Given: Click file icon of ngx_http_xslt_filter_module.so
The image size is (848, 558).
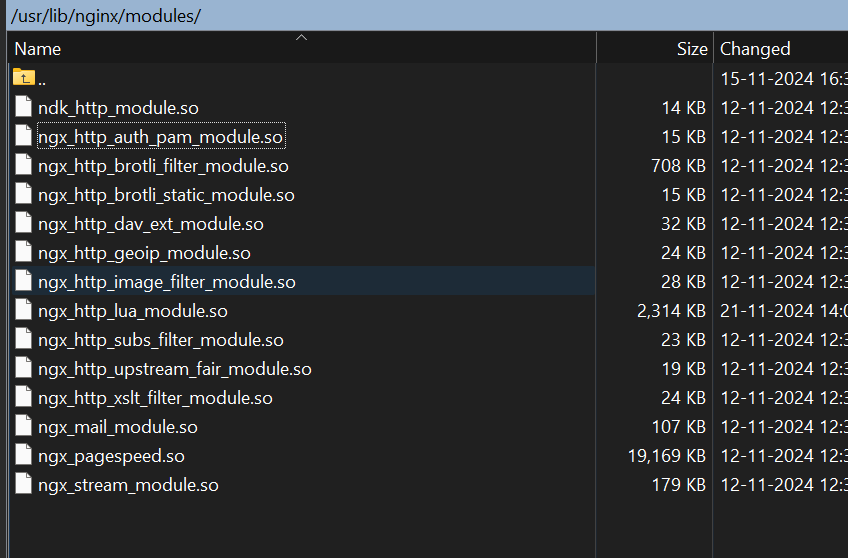Looking at the screenshot, I should click(23, 396).
